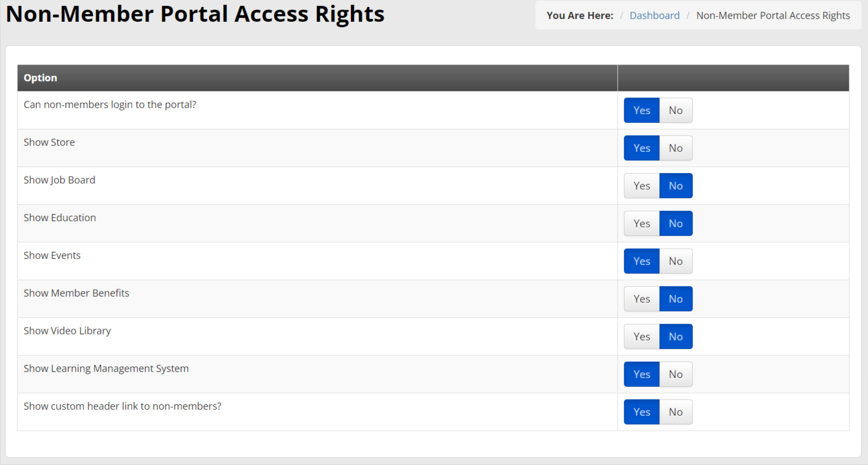
Task: Click Yes for Show Store
Action: tap(641, 148)
